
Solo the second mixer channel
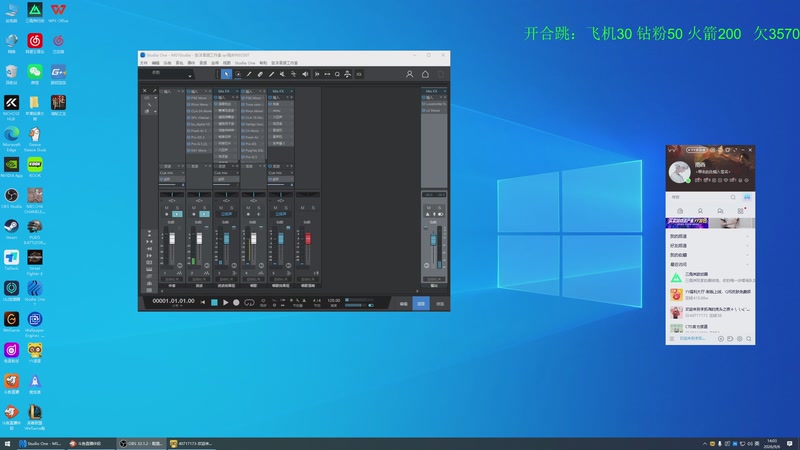[x=205, y=208]
